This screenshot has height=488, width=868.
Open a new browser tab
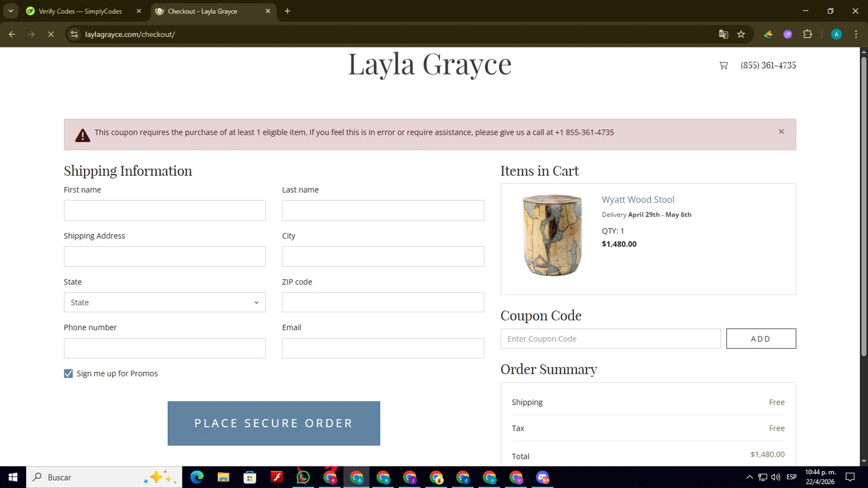point(288,11)
